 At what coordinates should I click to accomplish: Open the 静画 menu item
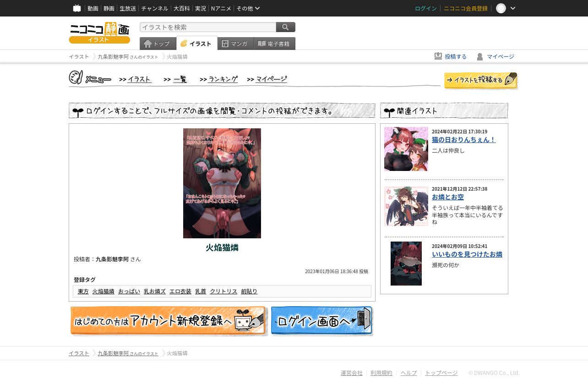pyautogui.click(x=109, y=8)
